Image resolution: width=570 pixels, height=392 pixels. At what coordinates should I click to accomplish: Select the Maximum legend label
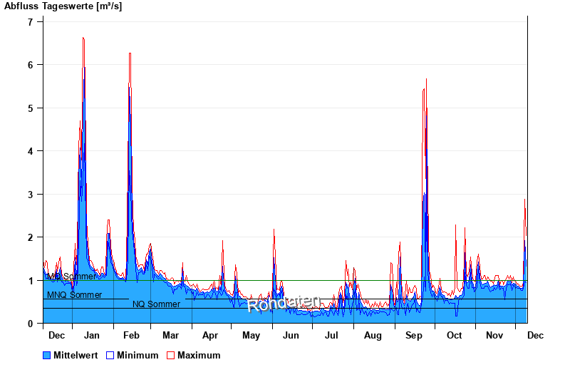199,356
